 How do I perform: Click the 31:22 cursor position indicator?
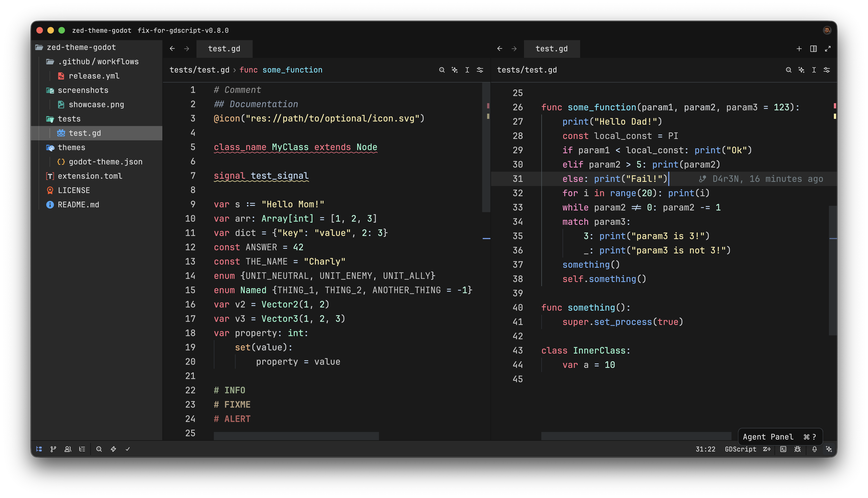click(x=705, y=449)
